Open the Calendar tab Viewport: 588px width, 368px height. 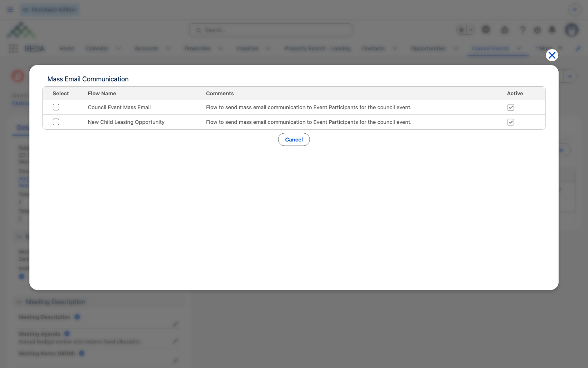[97, 48]
